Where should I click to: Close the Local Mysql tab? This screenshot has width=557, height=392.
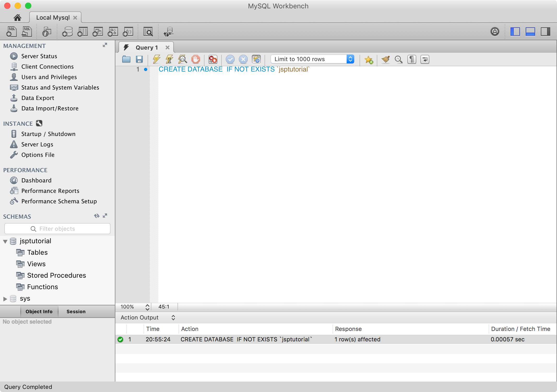click(75, 17)
